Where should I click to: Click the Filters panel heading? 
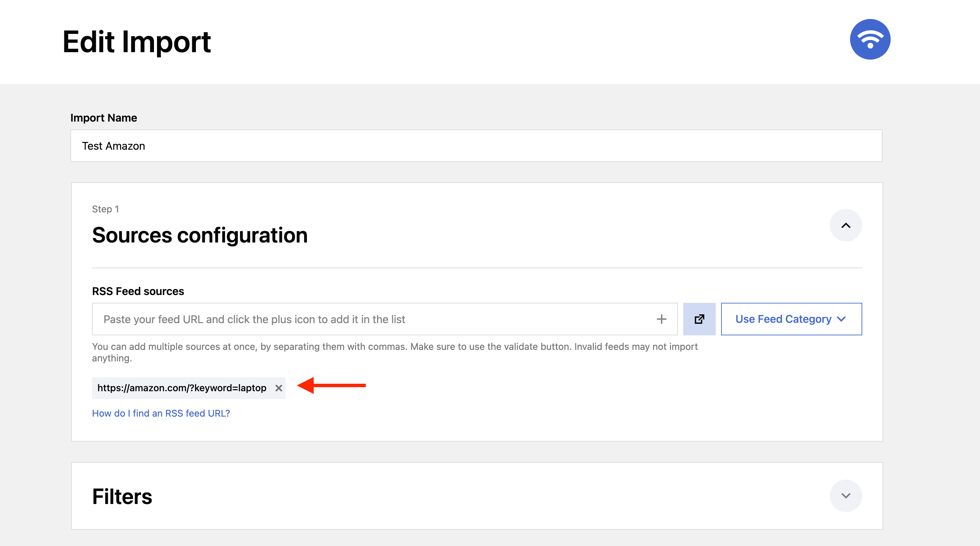click(122, 497)
